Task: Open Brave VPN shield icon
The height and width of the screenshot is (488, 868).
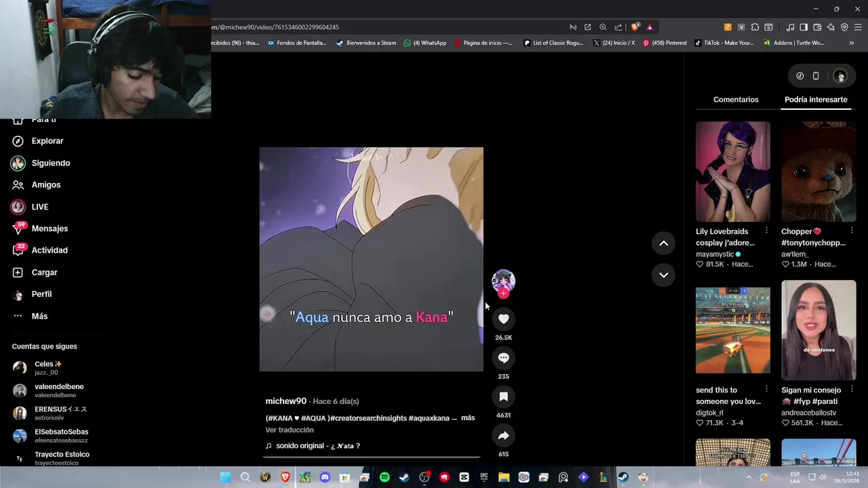Action: [844, 27]
